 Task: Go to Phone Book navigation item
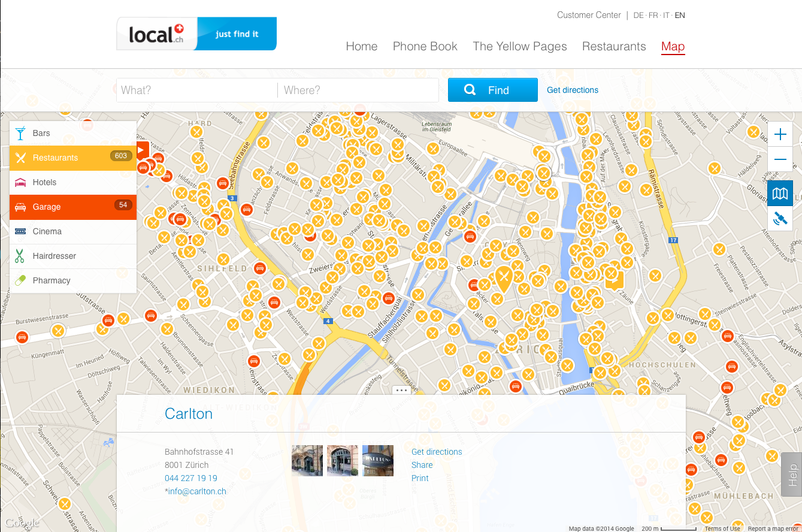425,47
